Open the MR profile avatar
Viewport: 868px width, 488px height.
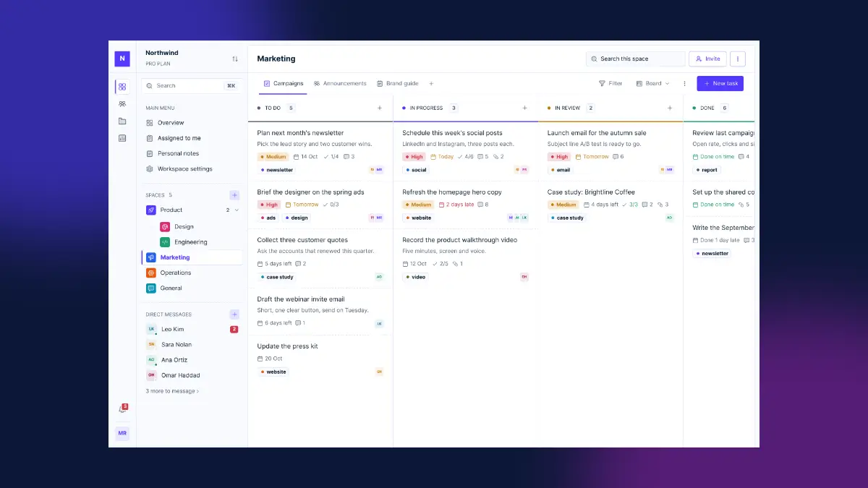[x=122, y=433]
